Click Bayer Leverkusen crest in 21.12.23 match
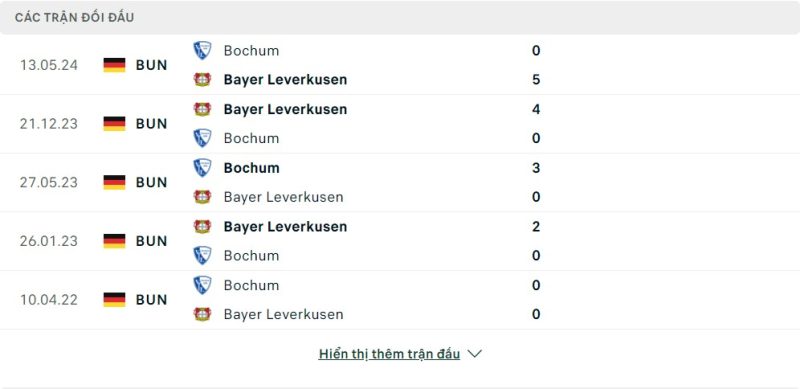Screen dimensions: 800x389 point(202,109)
